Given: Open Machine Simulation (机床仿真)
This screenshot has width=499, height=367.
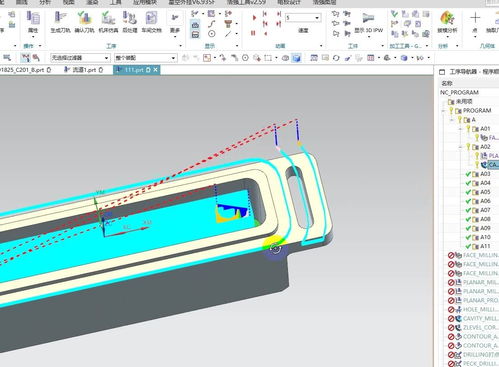Looking at the screenshot, I should coord(108,22).
